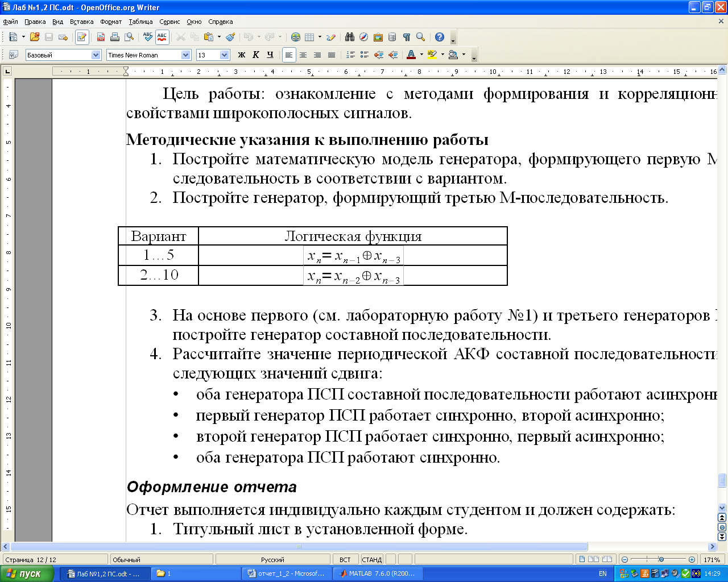This screenshot has width=728, height=582.
Task: Open Find & Replace binoculars icon
Action: point(350,37)
